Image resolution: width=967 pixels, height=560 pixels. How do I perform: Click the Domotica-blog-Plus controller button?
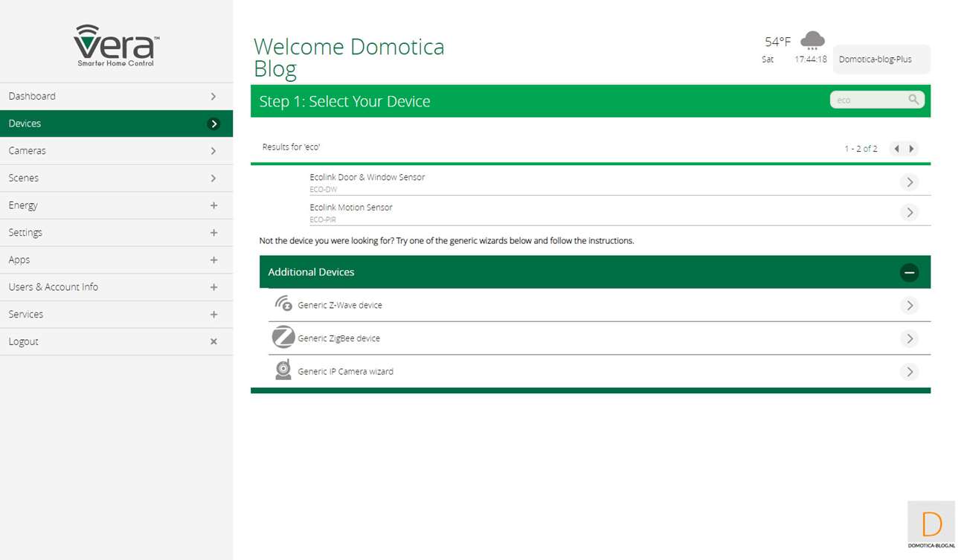881,59
